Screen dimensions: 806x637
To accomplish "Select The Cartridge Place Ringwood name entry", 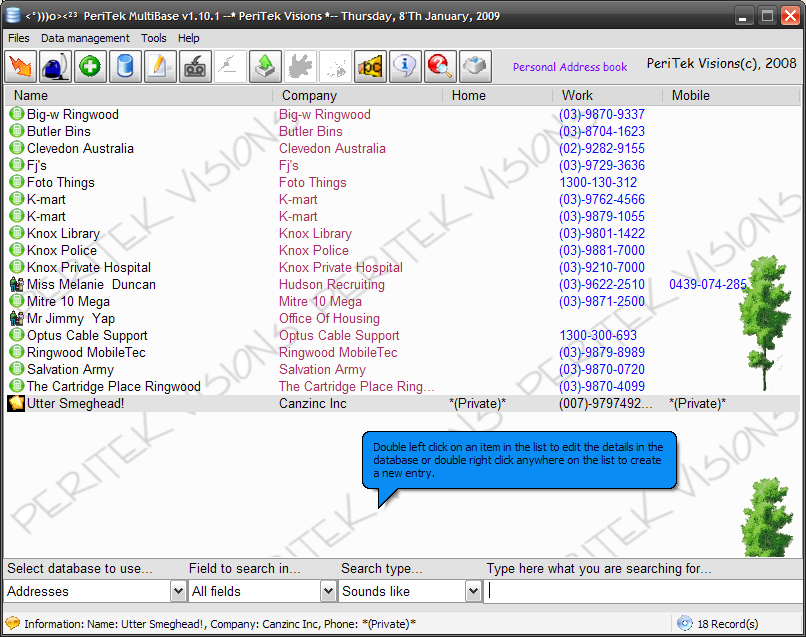I will click(114, 386).
